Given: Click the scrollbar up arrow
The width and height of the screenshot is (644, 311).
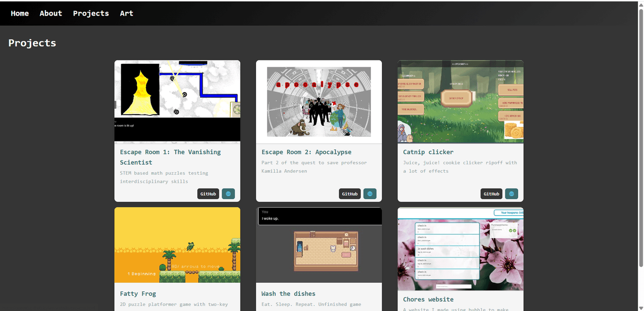Looking at the screenshot, I should (x=640, y=4).
